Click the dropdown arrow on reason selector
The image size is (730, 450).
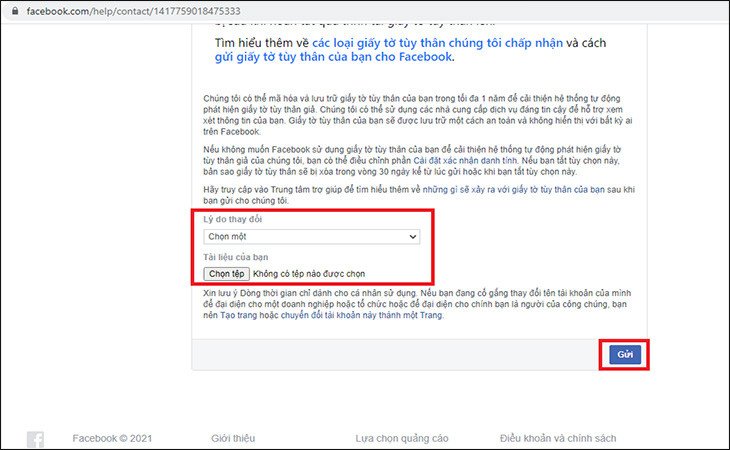(412, 237)
